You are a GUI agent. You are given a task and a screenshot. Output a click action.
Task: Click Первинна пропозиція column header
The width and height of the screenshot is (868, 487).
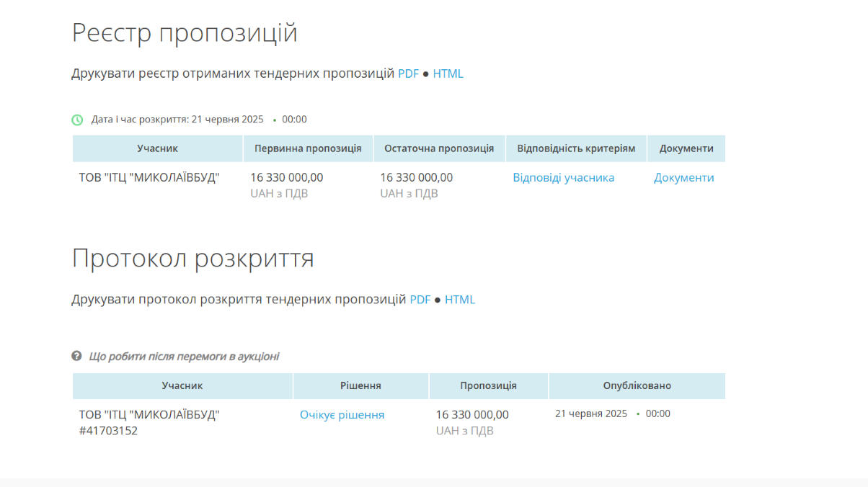coord(308,148)
